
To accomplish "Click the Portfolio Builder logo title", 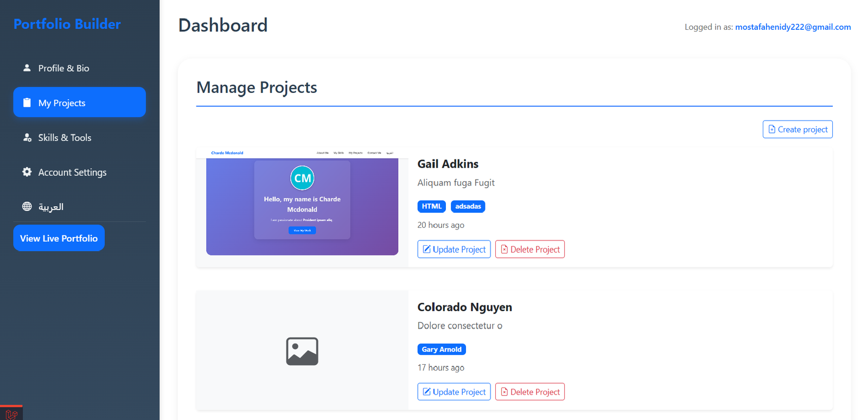I will tap(67, 24).
